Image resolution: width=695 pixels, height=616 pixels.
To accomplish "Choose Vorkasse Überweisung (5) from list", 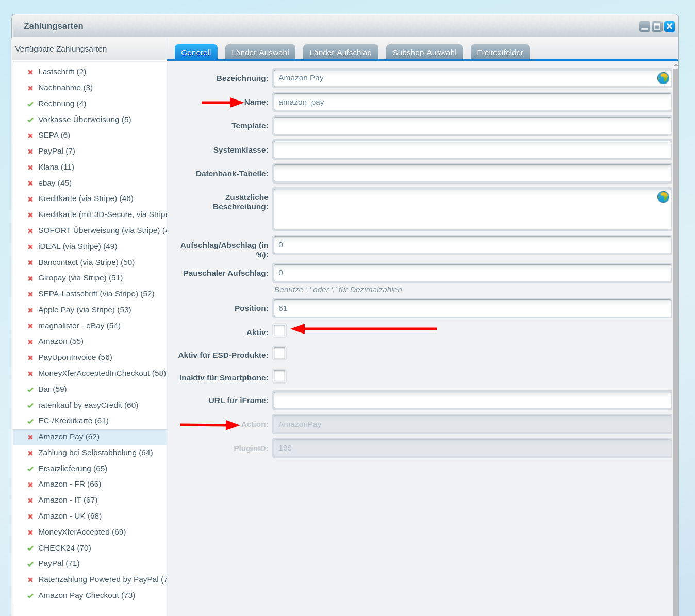I will coord(85,120).
